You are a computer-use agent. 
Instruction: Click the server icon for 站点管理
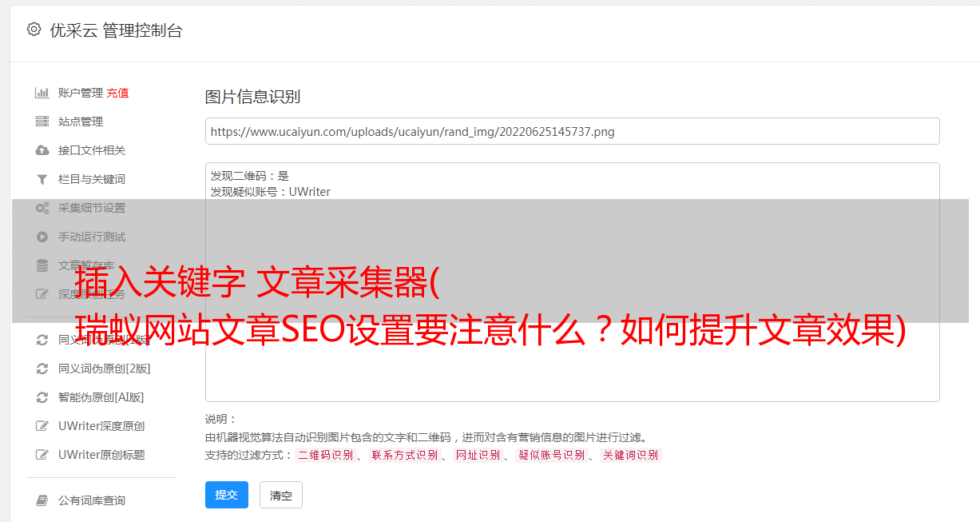click(42, 122)
